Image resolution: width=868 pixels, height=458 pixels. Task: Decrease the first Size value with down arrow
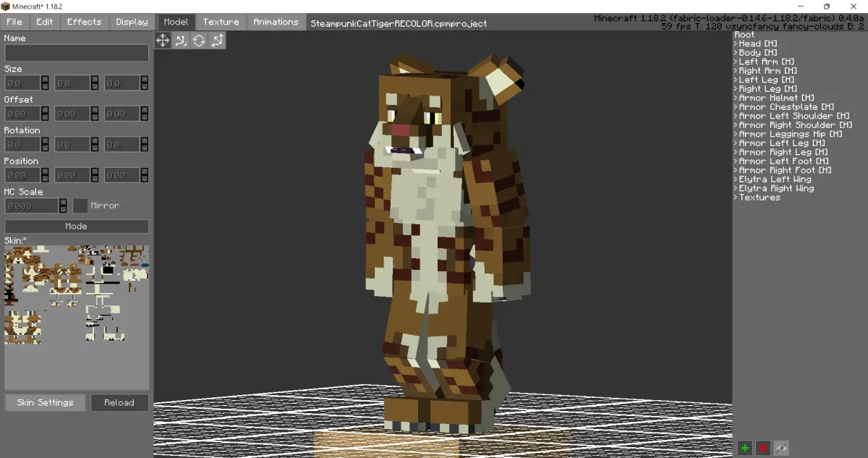coord(45,87)
